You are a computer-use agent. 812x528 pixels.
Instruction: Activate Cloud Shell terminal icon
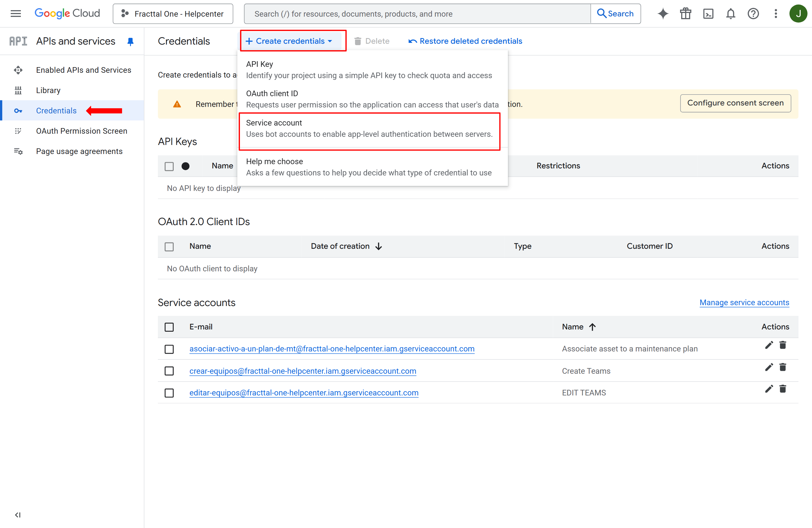(x=708, y=14)
